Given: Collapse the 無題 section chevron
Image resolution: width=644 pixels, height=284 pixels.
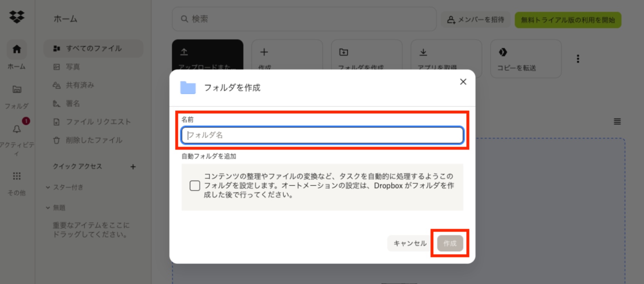Looking at the screenshot, I should 48,208.
